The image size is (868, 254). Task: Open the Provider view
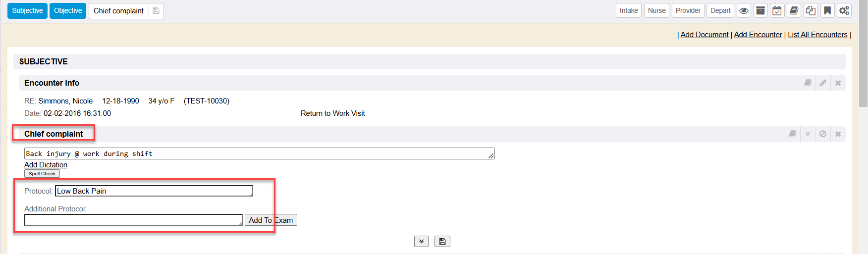688,10
